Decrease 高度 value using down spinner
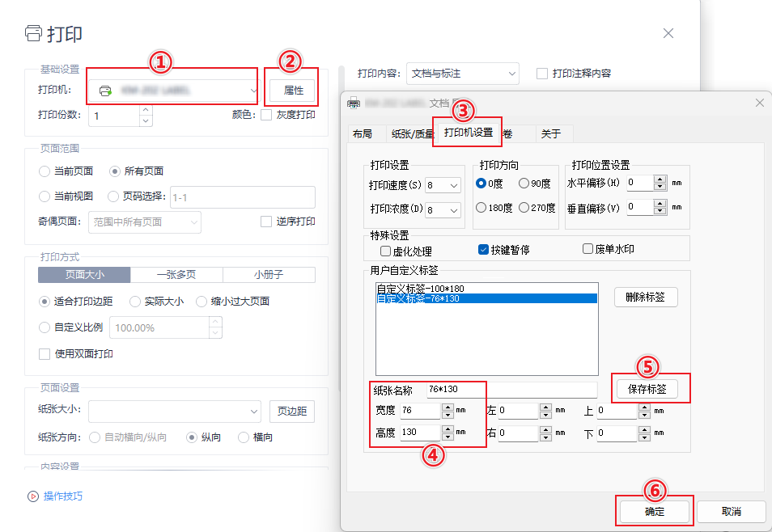 pyautogui.click(x=448, y=437)
